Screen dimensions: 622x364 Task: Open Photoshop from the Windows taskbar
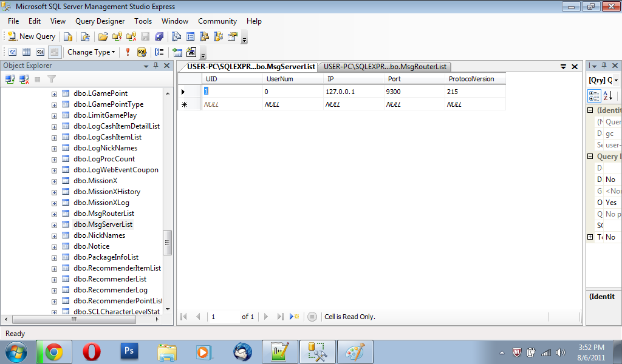(x=129, y=351)
